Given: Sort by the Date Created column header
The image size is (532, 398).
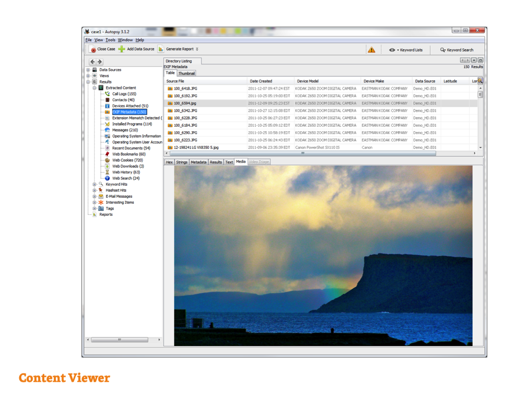Looking at the screenshot, I should (261, 81).
